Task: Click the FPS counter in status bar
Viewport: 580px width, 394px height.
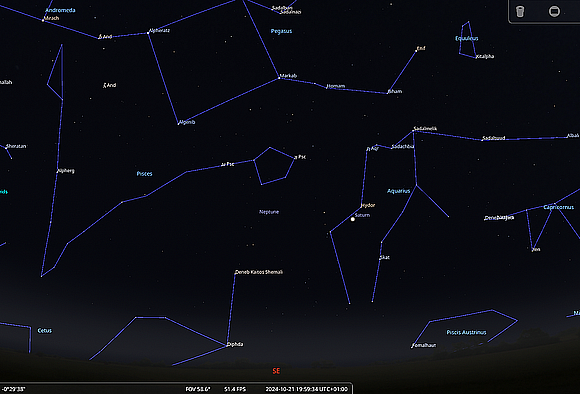Action: click(x=235, y=389)
